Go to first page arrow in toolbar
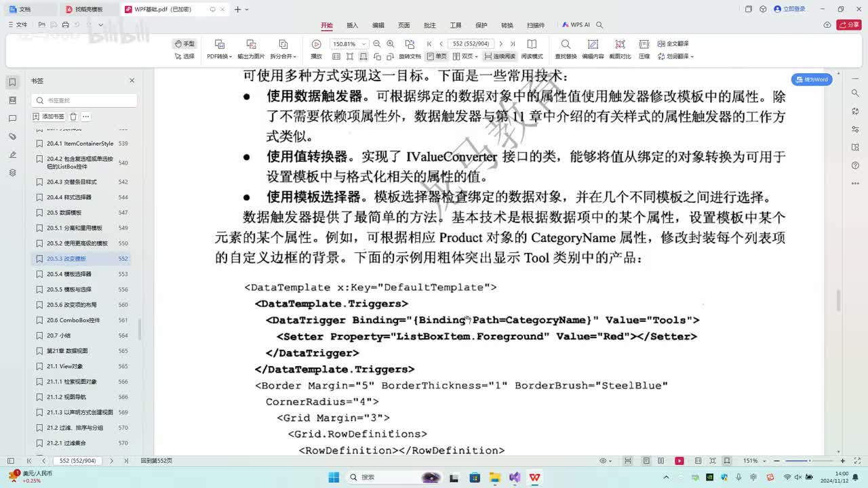Image resolution: width=868 pixels, height=488 pixels. coord(429,44)
